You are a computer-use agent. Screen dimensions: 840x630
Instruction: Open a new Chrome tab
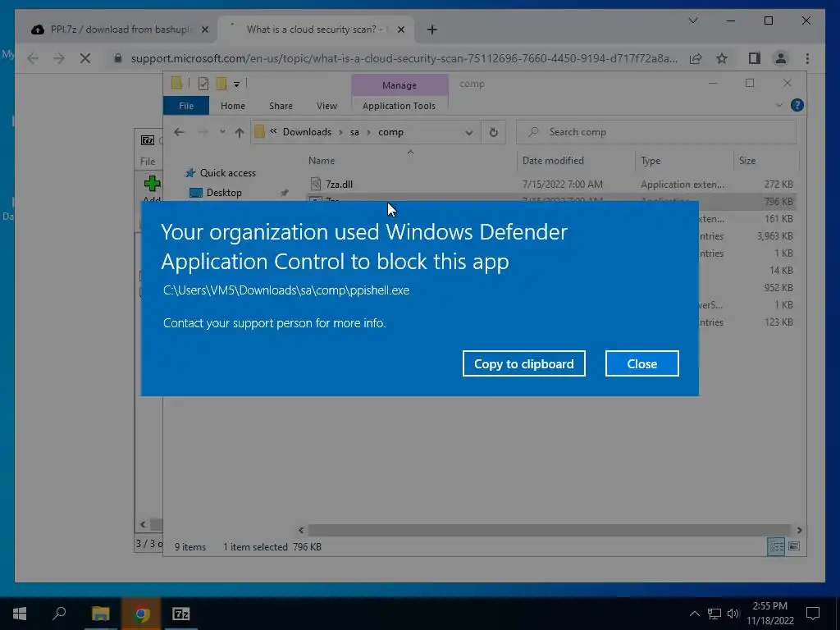[x=432, y=30]
